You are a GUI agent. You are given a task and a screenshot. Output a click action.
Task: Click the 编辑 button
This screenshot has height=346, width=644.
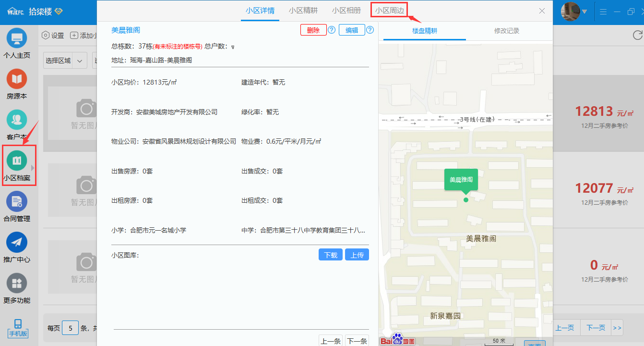click(x=352, y=30)
